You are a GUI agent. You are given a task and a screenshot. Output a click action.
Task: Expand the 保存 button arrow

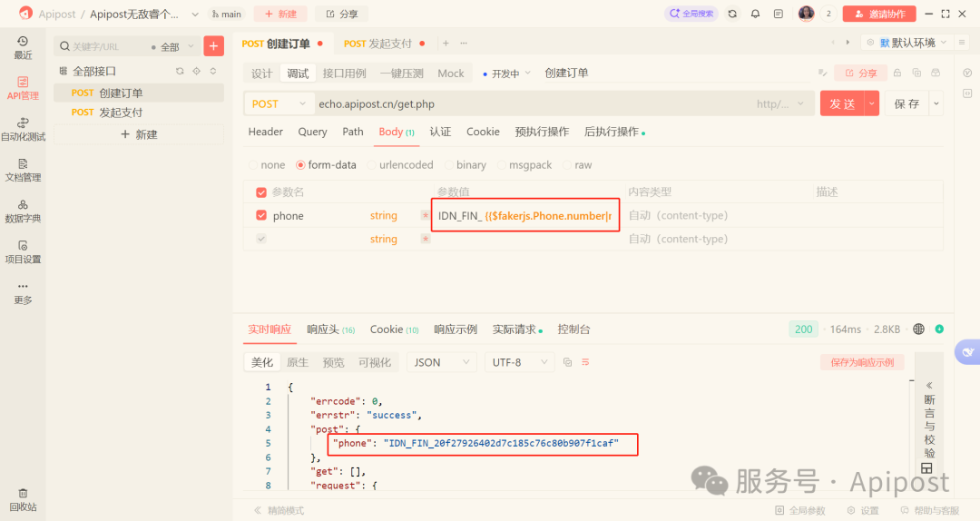tap(936, 103)
